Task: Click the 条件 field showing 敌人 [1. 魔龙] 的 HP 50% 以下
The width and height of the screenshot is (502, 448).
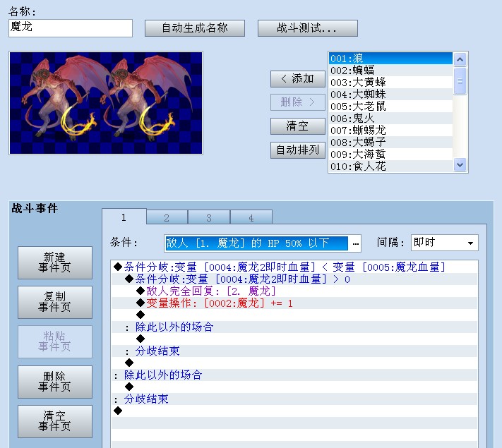Action: tap(256, 243)
